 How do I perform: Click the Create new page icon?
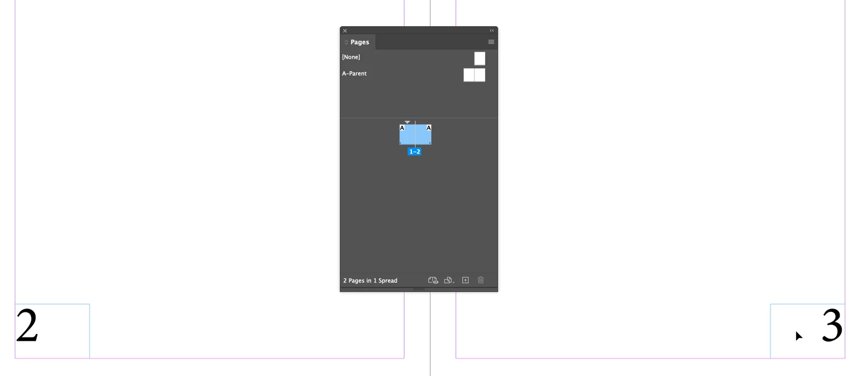(466, 280)
